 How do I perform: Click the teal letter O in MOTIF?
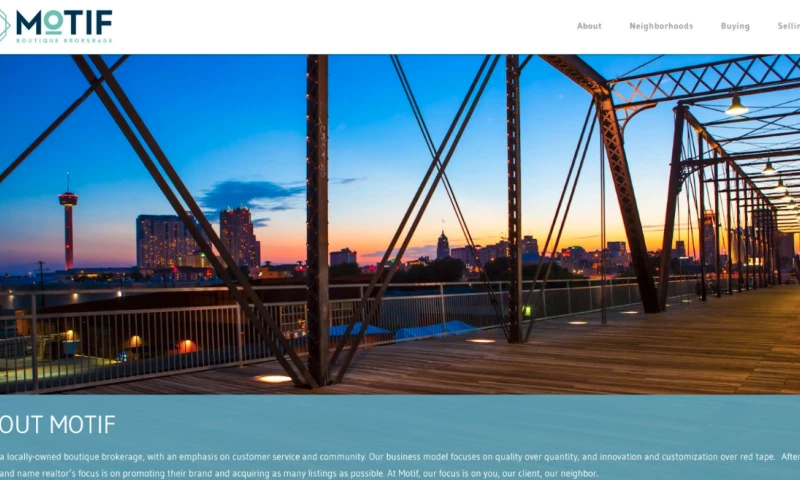tap(53, 22)
